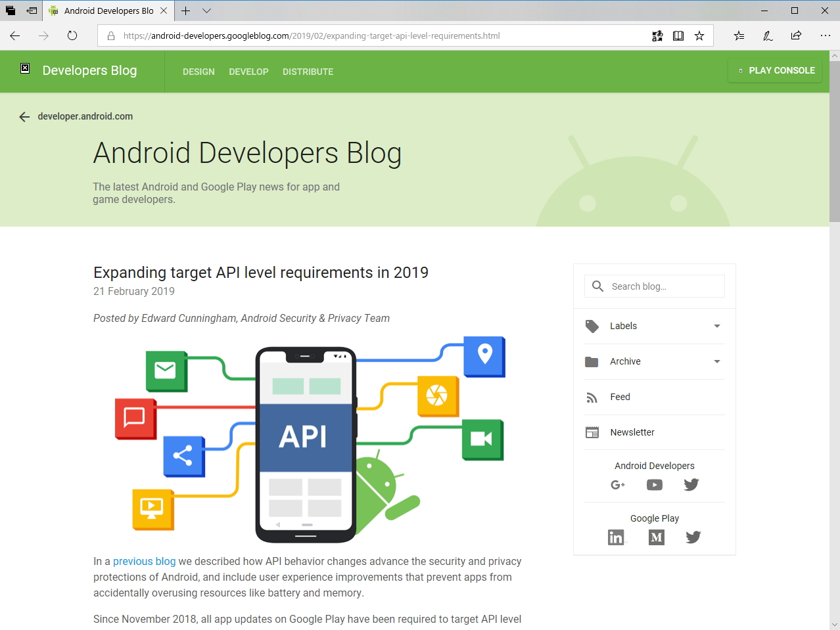840x630 pixels.
Task: Expand the Labels dropdown
Action: tap(716, 326)
